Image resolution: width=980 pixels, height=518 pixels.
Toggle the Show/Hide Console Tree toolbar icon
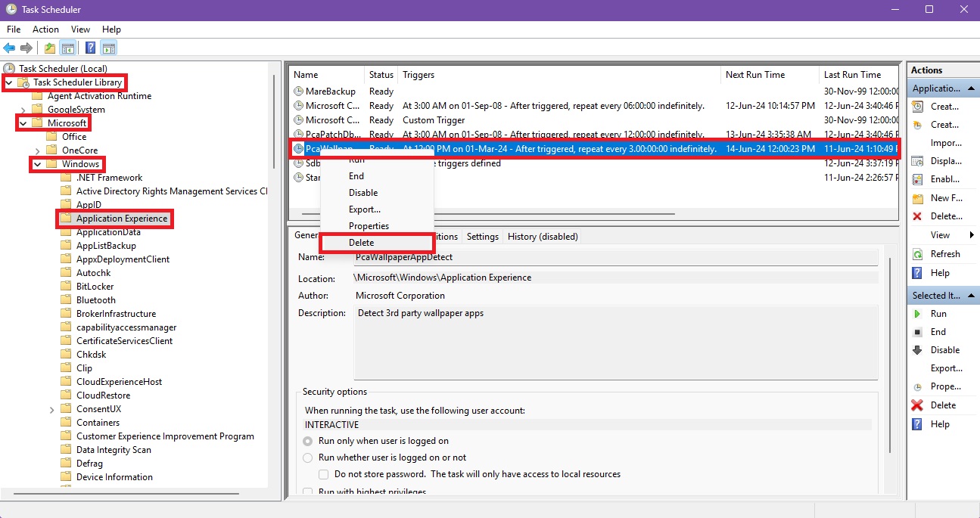coord(68,48)
